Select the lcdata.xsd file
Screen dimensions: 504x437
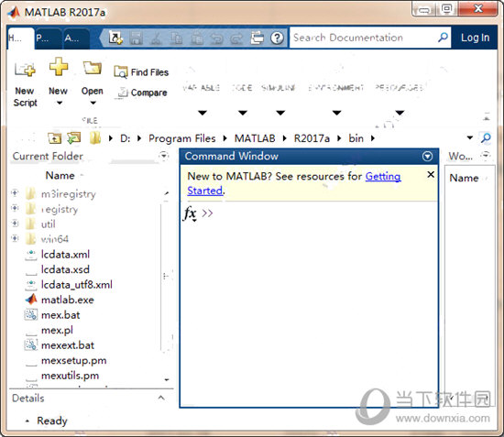click(65, 269)
